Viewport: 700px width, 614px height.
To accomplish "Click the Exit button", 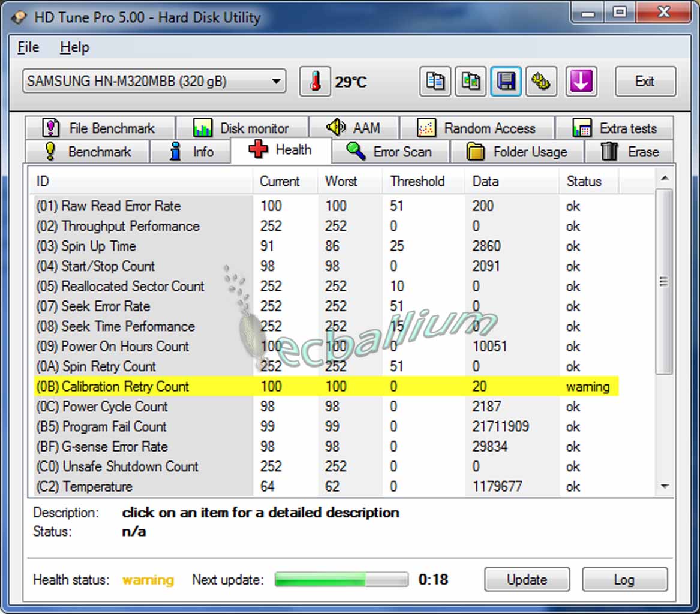I will click(x=645, y=81).
